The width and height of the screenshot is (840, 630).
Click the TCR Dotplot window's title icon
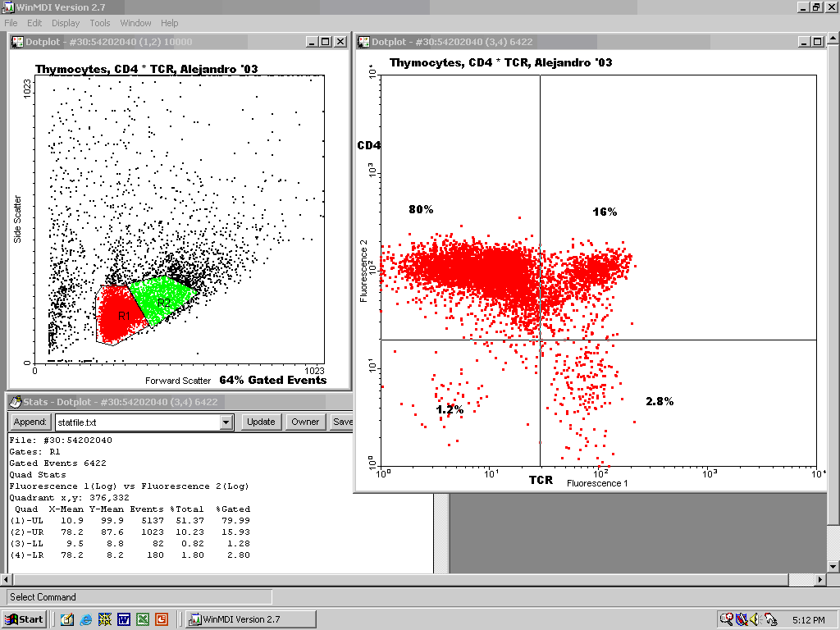point(363,42)
